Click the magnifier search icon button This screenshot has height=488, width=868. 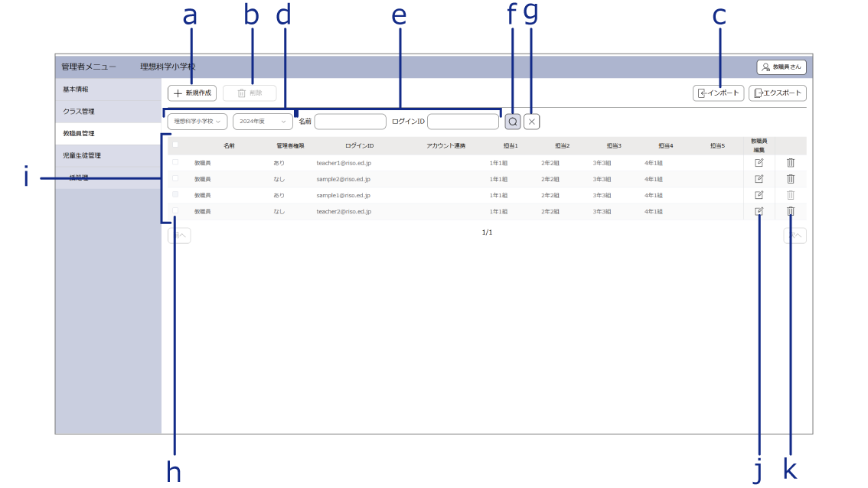click(513, 122)
